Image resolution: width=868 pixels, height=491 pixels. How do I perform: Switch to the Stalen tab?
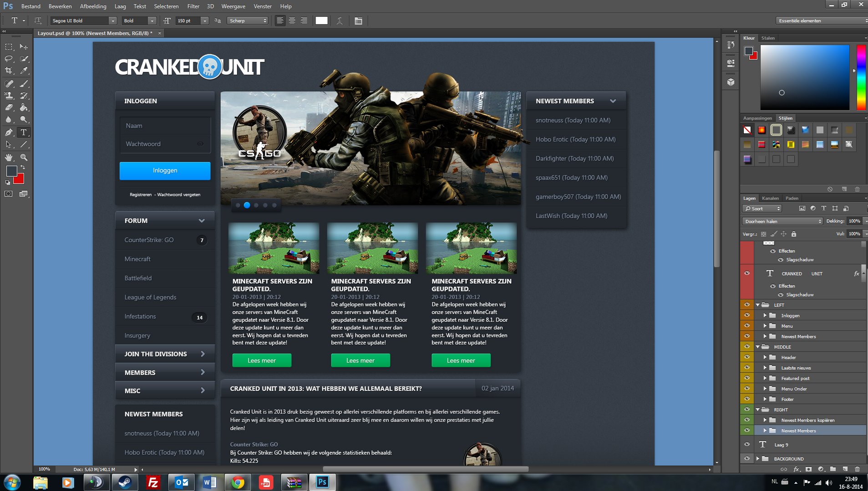point(768,38)
